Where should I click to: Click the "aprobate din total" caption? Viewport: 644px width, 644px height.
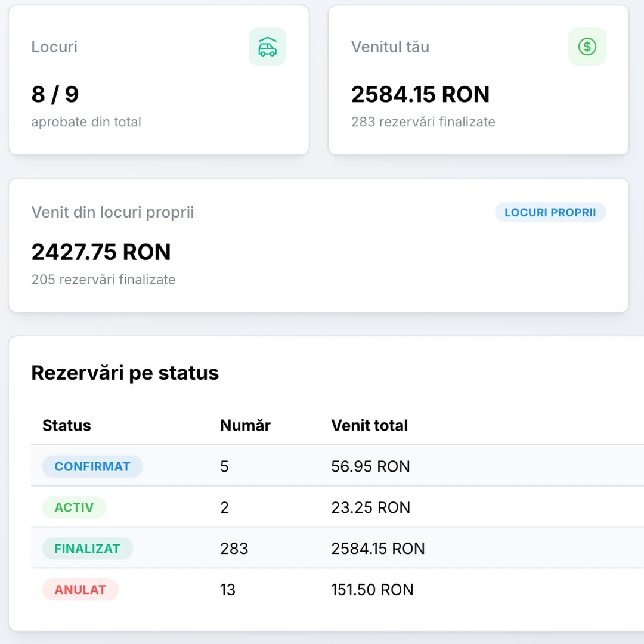[86, 122]
